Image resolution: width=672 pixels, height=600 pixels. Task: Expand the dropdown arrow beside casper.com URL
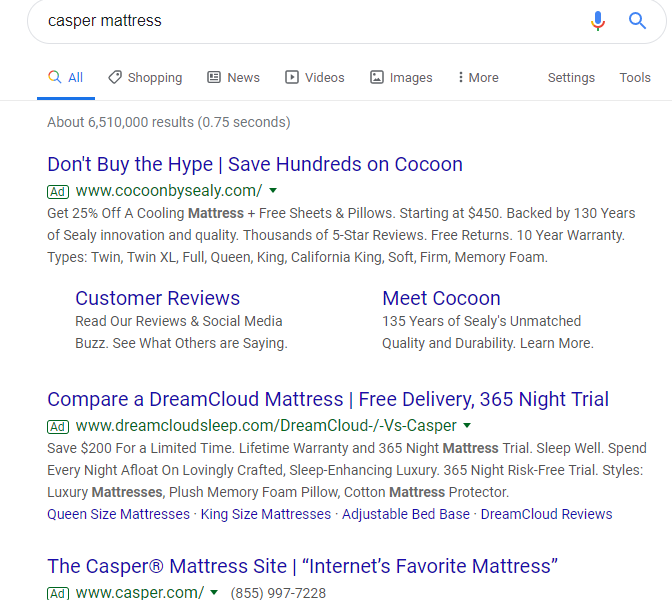tap(214, 593)
